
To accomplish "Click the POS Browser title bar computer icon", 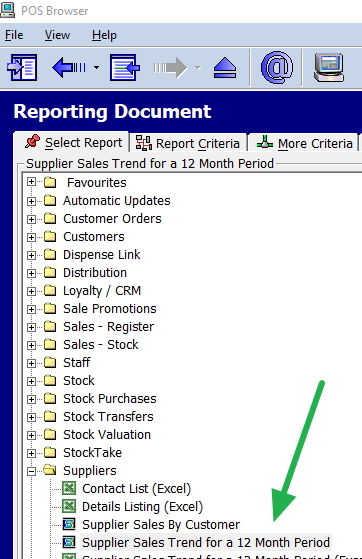I will [7, 10].
